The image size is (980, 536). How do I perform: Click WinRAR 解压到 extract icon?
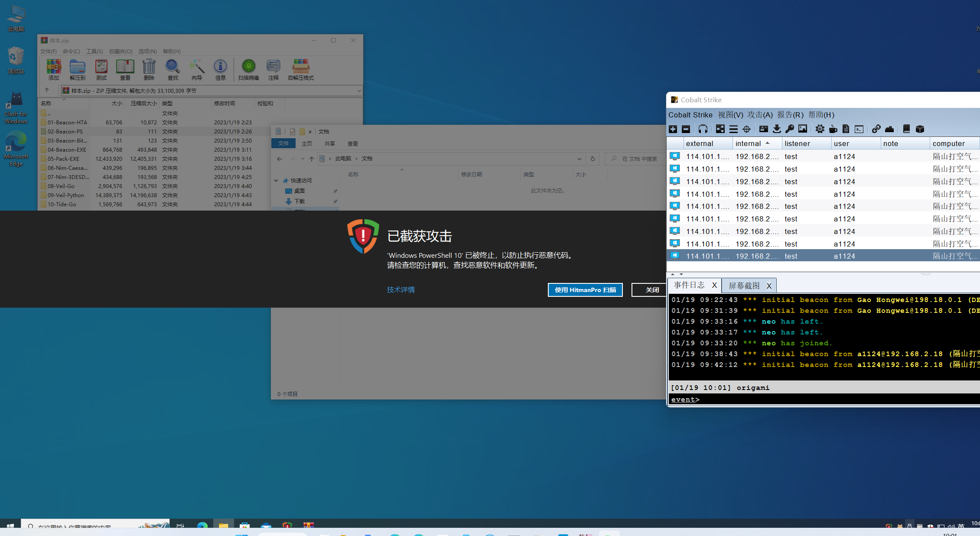(x=77, y=70)
